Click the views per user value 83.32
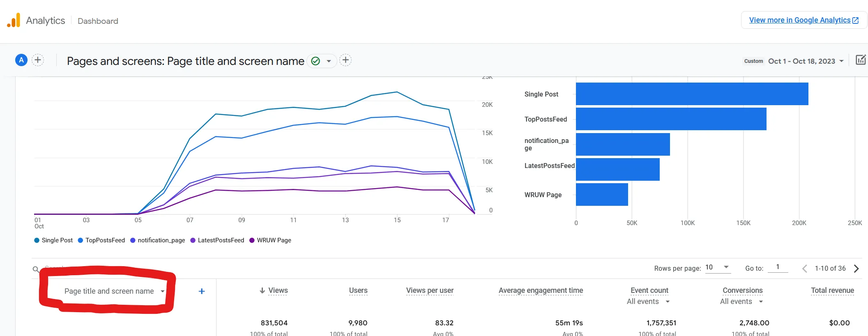The height and width of the screenshot is (336, 868). (444, 323)
